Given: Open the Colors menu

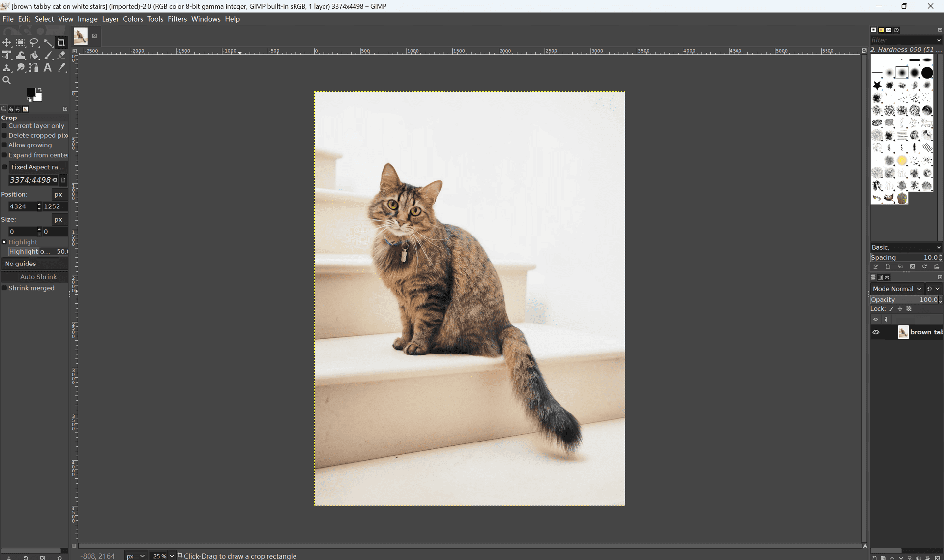Looking at the screenshot, I should click(133, 19).
